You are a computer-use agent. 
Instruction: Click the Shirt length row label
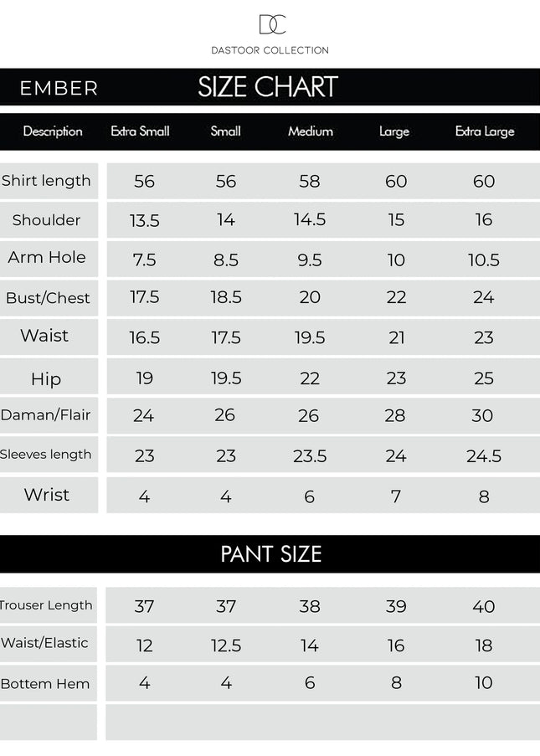[46, 181]
